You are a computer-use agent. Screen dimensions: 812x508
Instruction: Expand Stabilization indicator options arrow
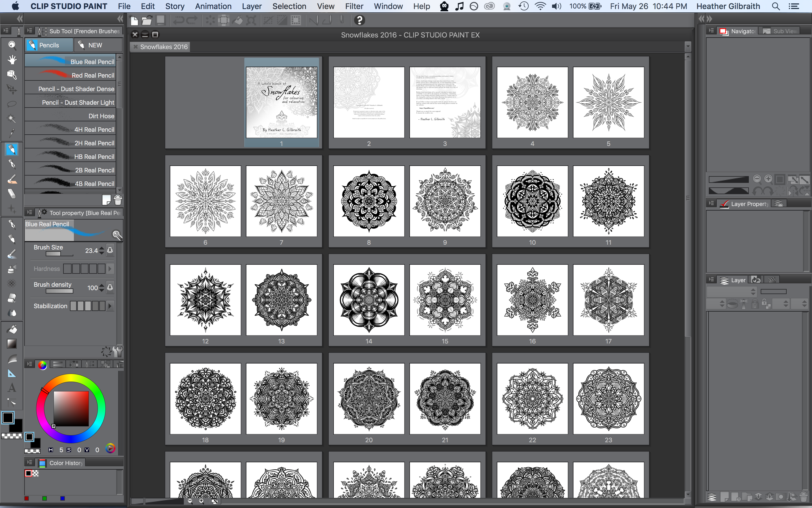pos(110,306)
